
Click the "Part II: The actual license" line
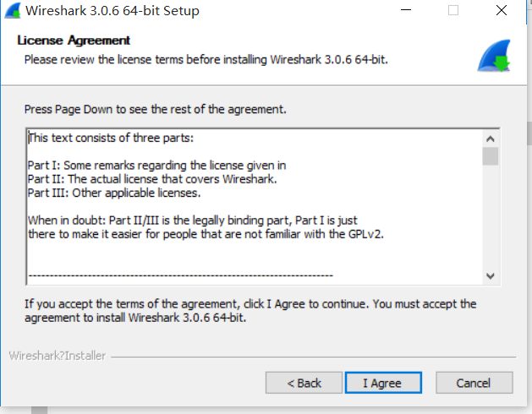152,179
